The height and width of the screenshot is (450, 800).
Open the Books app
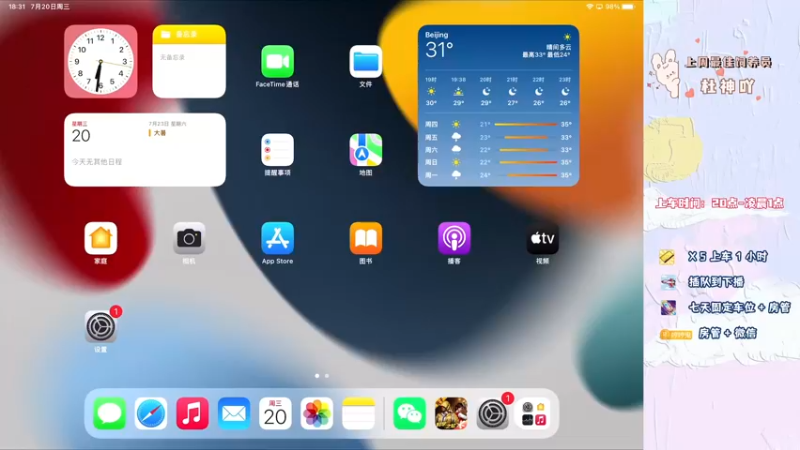tap(365, 238)
